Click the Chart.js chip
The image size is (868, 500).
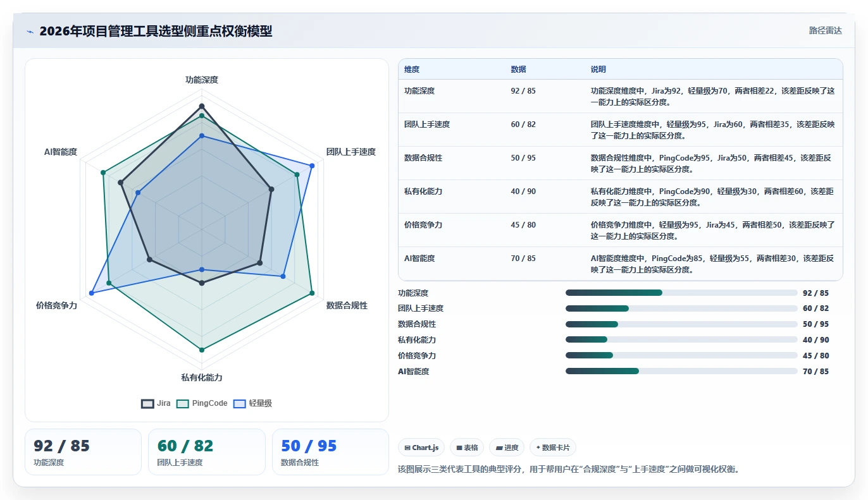point(422,448)
